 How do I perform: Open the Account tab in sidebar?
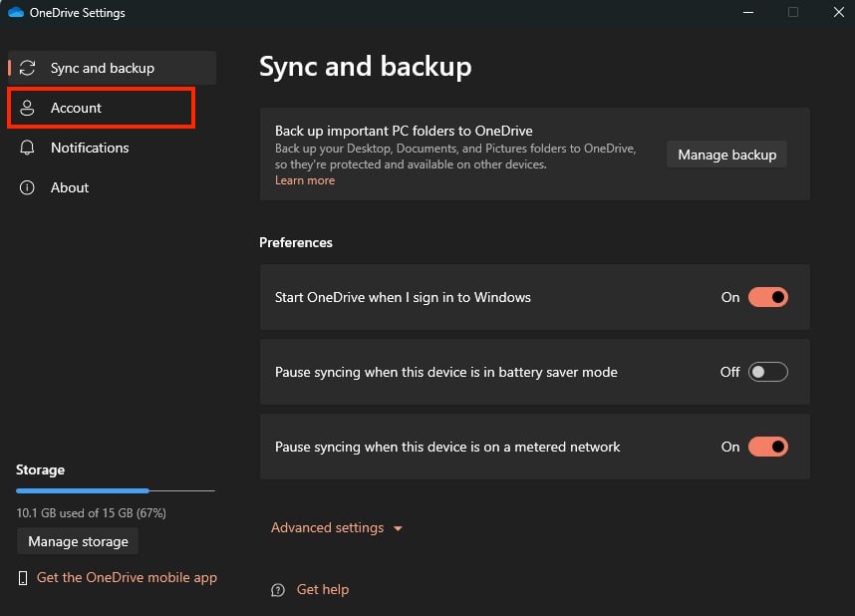(x=77, y=108)
